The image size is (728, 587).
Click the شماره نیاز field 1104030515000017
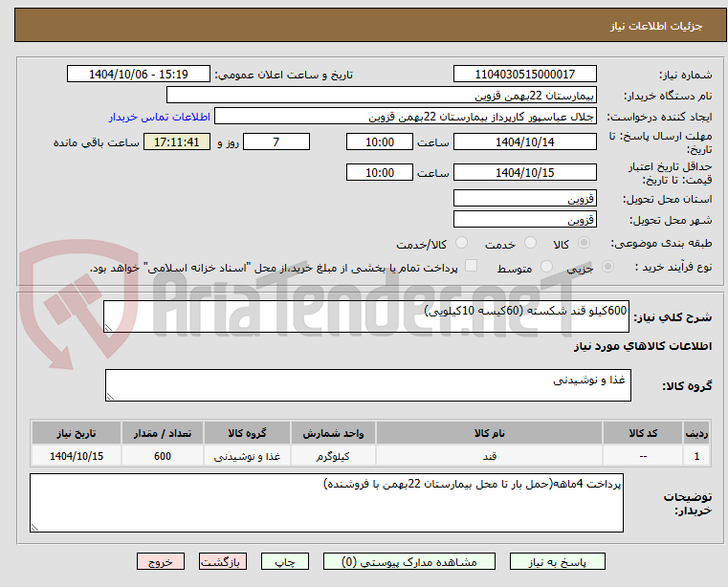(524, 74)
